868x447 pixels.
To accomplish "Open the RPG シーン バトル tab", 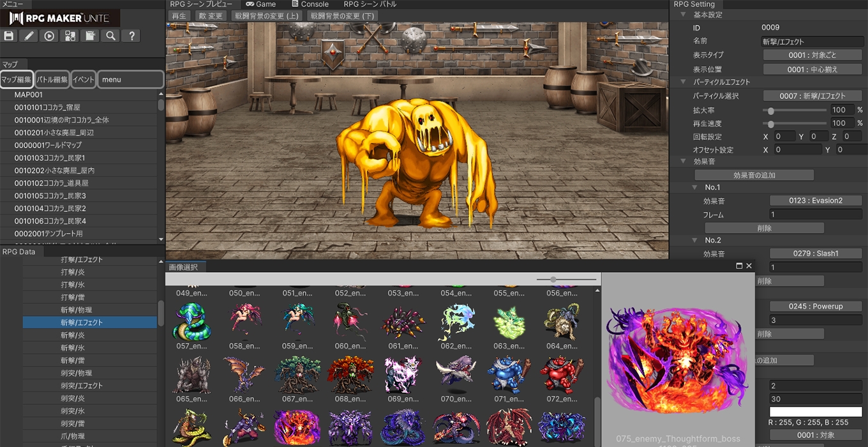I will pyautogui.click(x=370, y=4).
